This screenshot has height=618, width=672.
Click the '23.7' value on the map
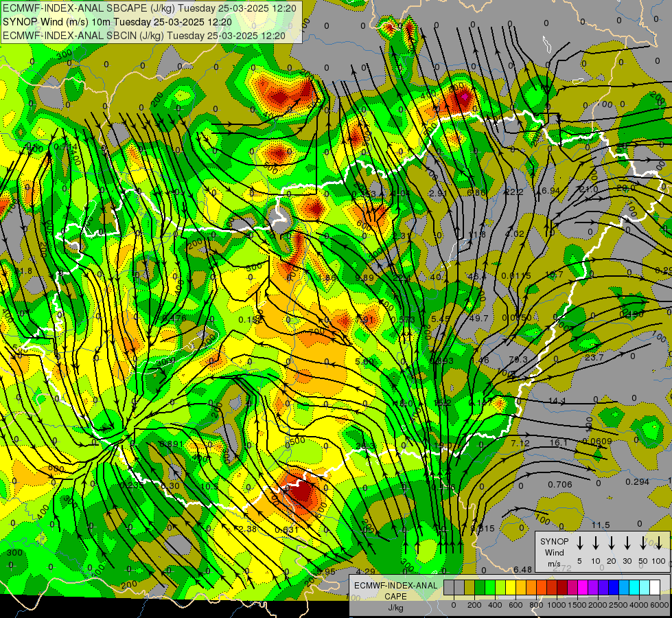click(594, 357)
